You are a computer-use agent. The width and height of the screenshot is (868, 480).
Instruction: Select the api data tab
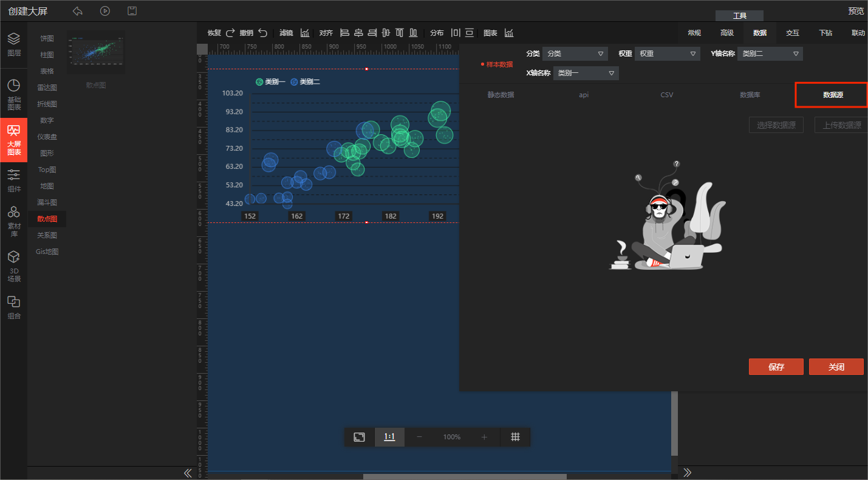pos(584,95)
